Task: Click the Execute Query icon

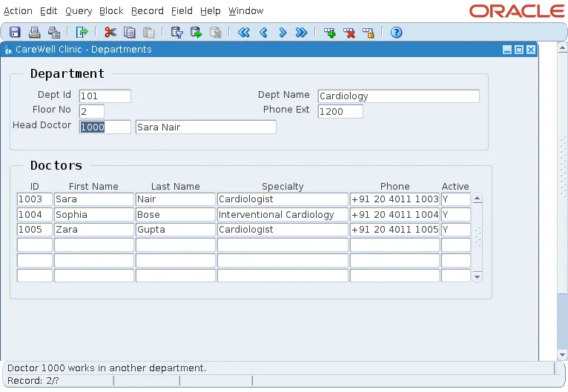Action: click(x=196, y=32)
